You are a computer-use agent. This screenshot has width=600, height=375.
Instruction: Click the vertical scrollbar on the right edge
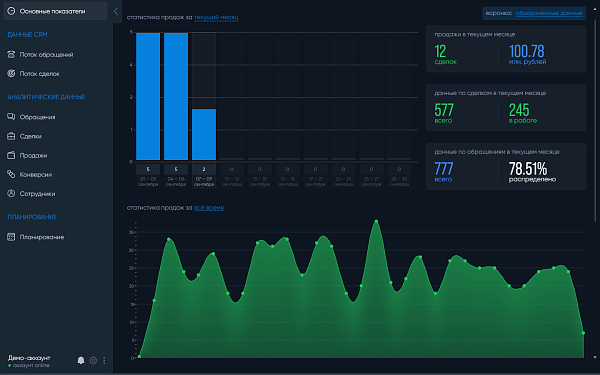click(x=595, y=119)
